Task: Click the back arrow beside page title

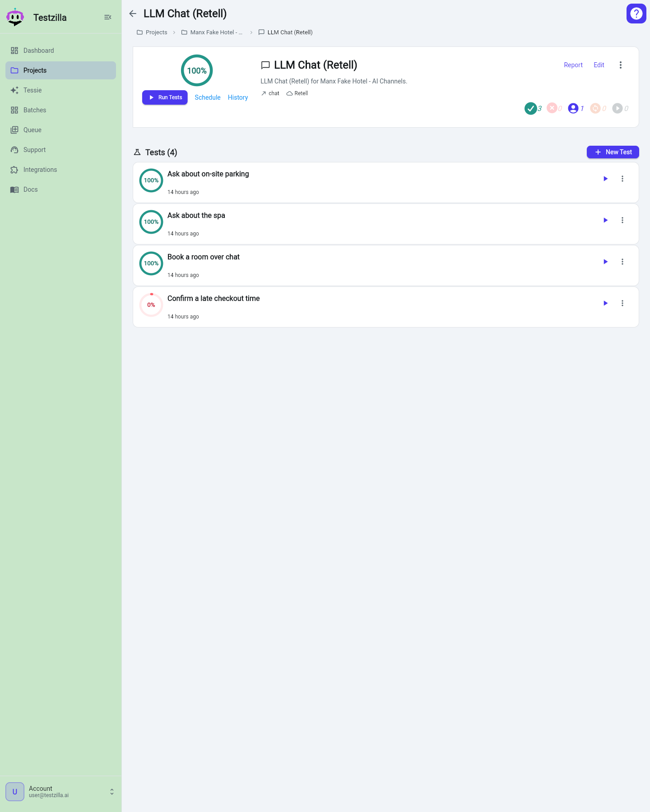Action: click(x=133, y=14)
